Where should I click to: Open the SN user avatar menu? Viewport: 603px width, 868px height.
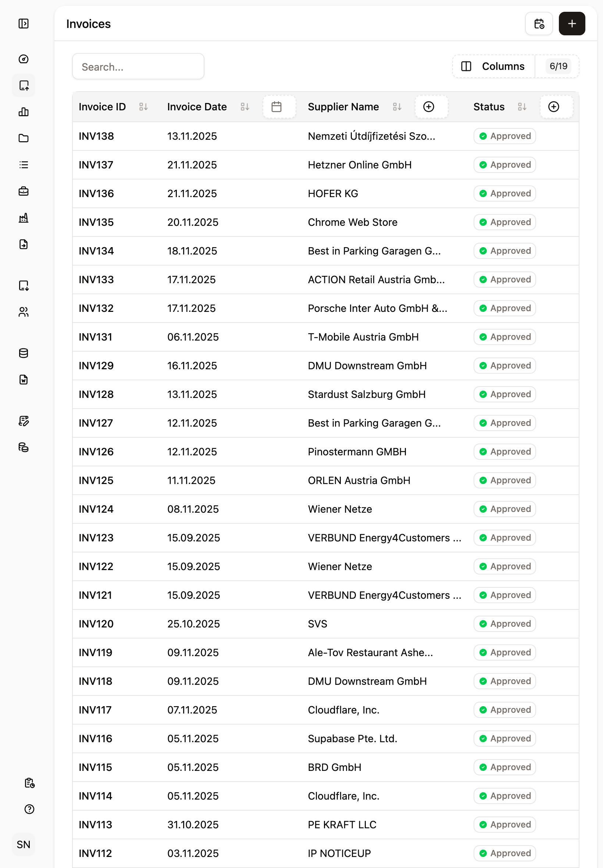(x=24, y=844)
